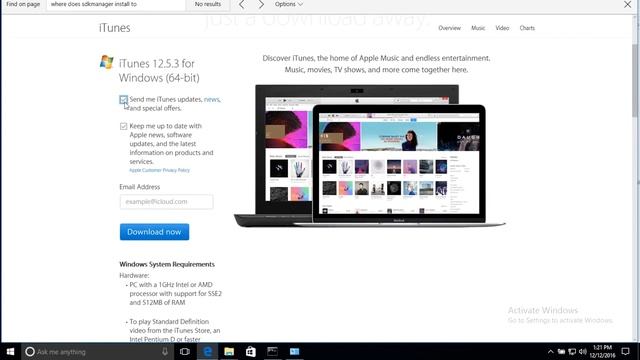Open the find Options dropdown
This screenshot has height=360, width=640.
pyautogui.click(x=289, y=4)
